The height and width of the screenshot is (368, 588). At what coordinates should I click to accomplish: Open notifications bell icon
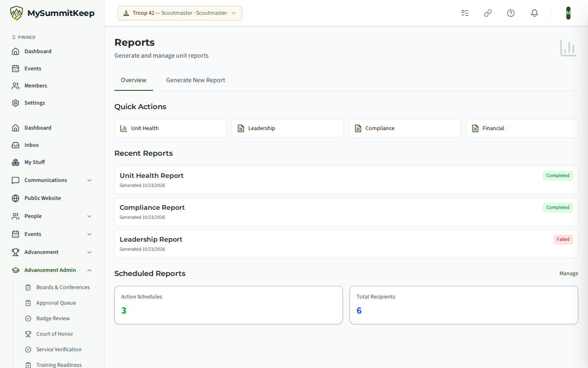(x=535, y=13)
